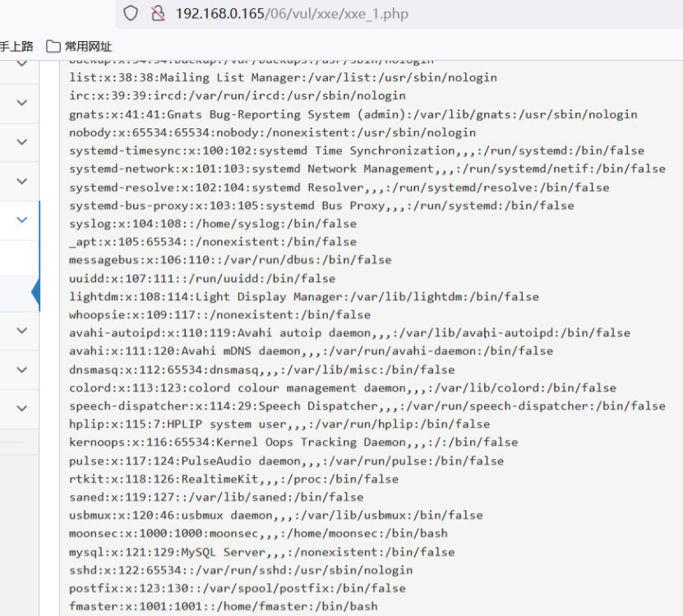Image resolution: width=683 pixels, height=616 pixels.
Task: Click the fmaster user entry line
Action: [223, 606]
